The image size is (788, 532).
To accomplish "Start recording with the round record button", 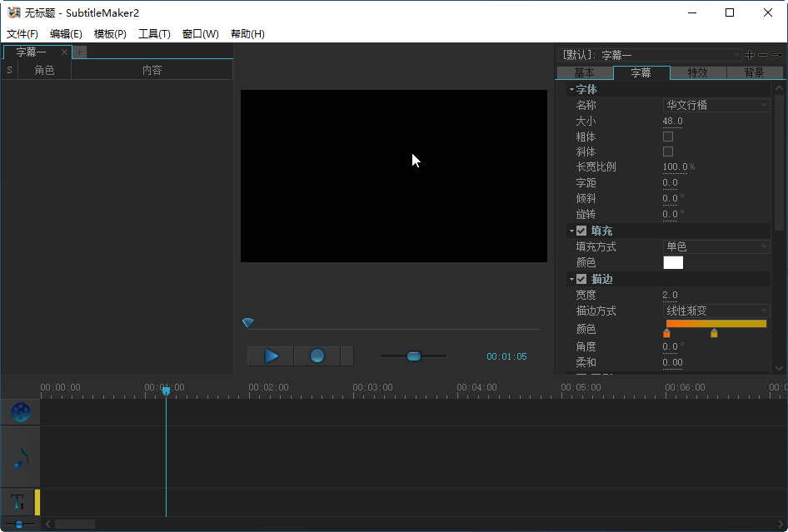I will [317, 356].
